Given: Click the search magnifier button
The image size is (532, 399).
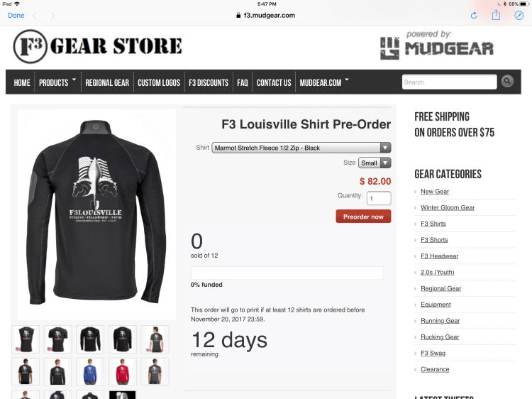Looking at the screenshot, I should click(507, 81).
